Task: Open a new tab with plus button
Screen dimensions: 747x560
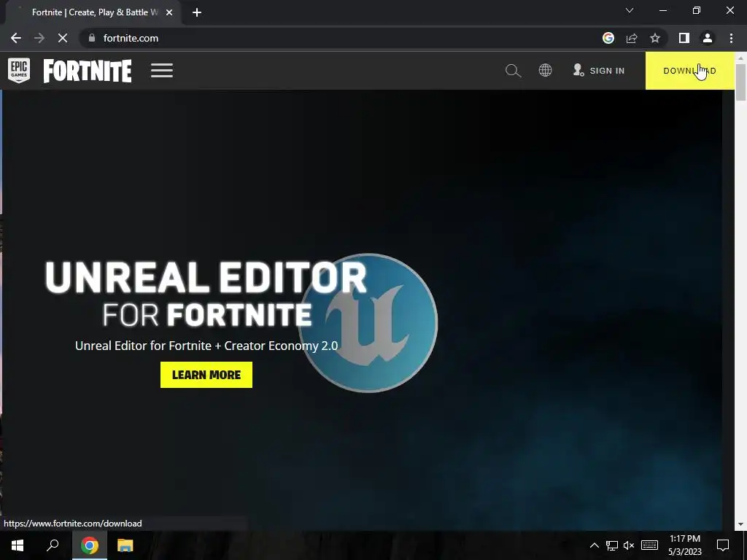Action: coord(197,12)
